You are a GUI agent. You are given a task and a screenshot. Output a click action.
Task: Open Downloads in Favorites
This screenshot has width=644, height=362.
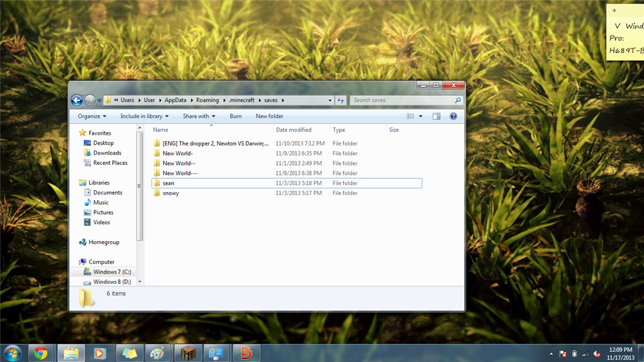pos(107,152)
